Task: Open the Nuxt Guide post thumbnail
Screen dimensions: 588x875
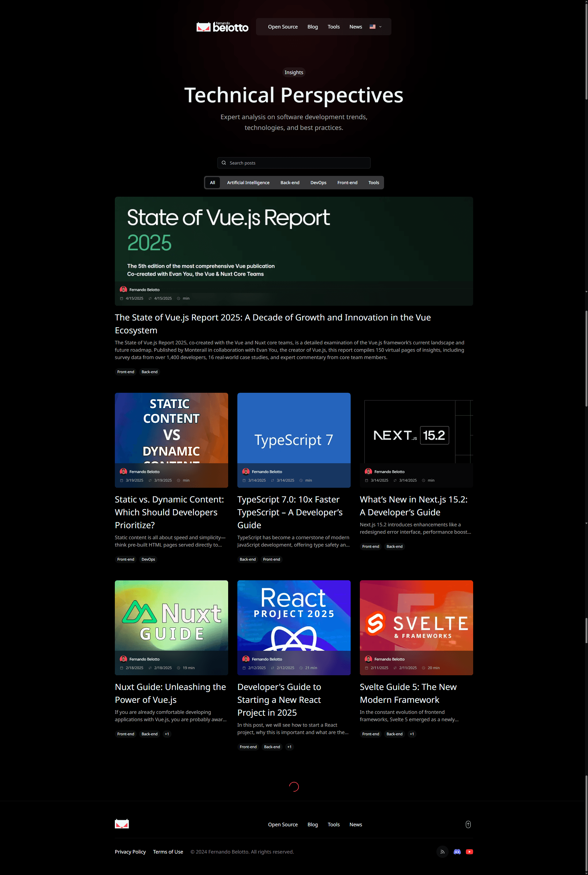Action: (x=171, y=627)
